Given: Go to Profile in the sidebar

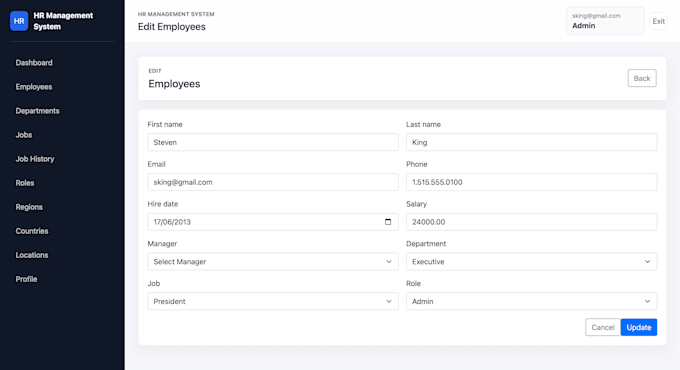Looking at the screenshot, I should [26, 279].
